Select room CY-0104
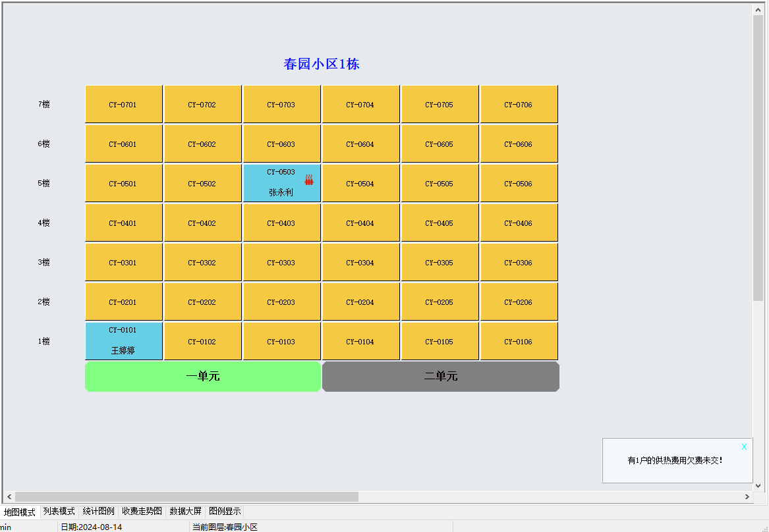 point(361,341)
